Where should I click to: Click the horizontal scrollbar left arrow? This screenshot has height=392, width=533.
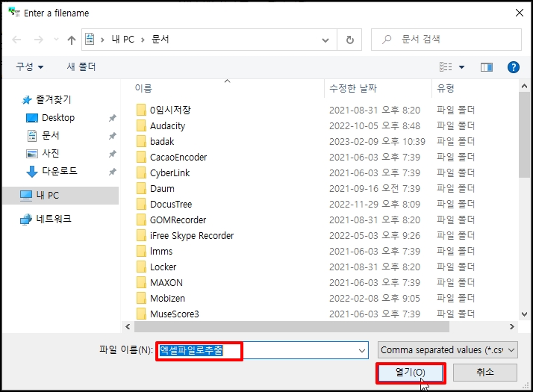pyautogui.click(x=128, y=327)
